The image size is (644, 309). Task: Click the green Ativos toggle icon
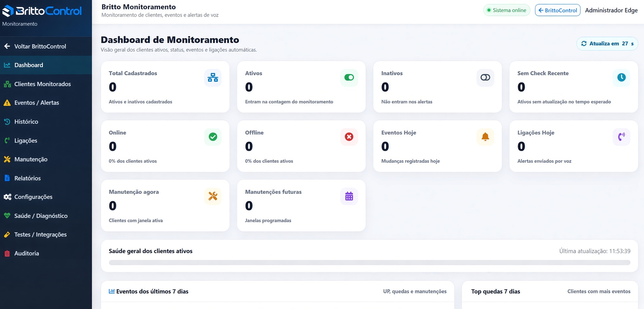(349, 77)
